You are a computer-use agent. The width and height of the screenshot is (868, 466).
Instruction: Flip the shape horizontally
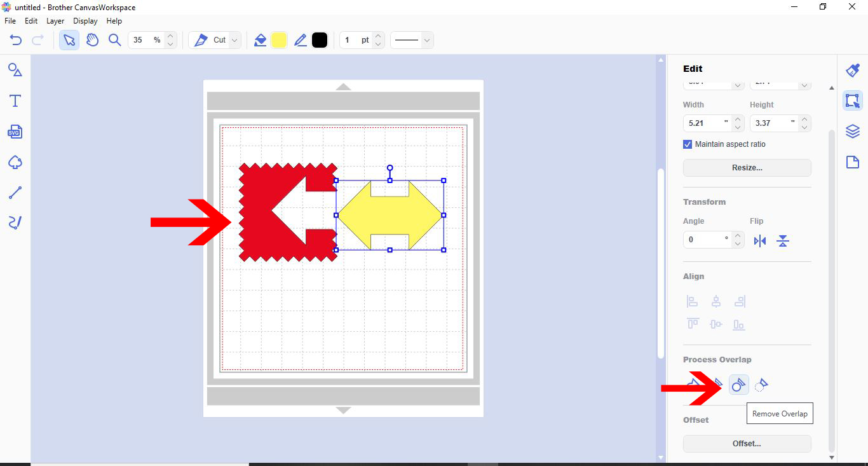pyautogui.click(x=760, y=241)
